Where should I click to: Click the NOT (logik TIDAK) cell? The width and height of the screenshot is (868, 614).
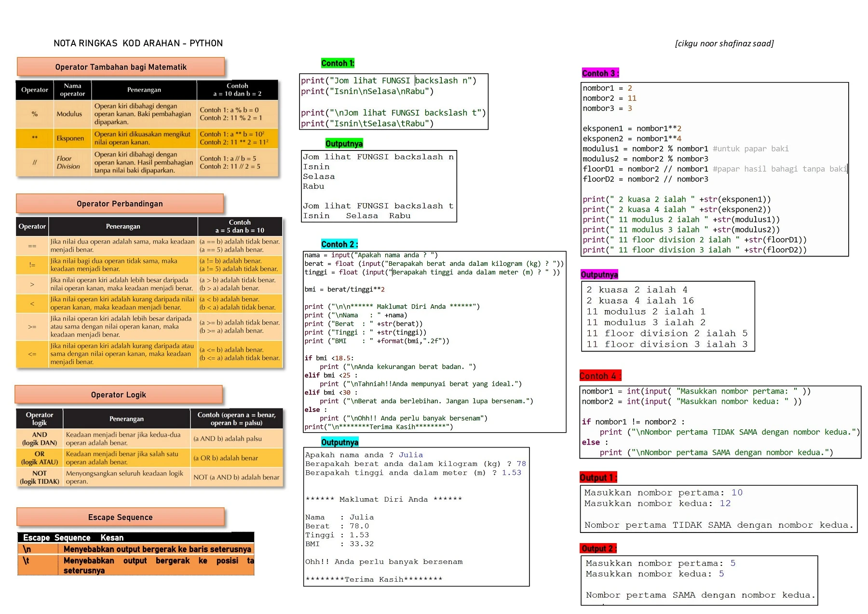40,477
